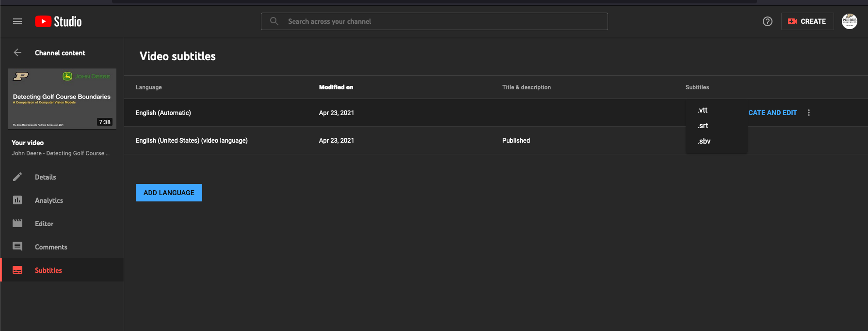Choose .vtt download format
868x331 pixels.
703,110
